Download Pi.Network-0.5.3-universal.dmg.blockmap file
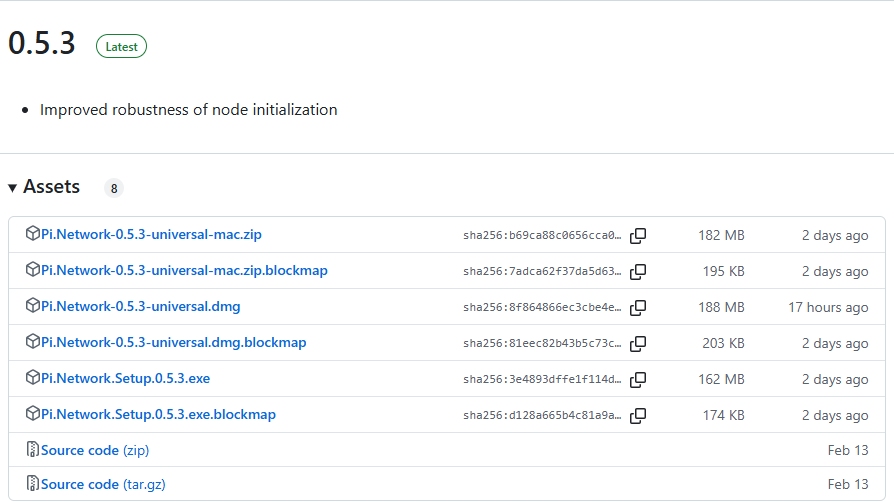The height and width of the screenshot is (502, 894). [x=173, y=343]
